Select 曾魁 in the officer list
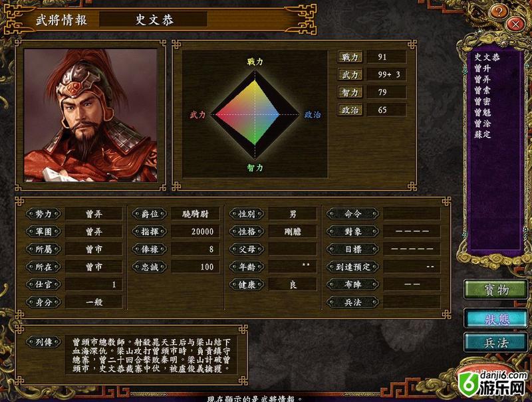 pyautogui.click(x=483, y=112)
